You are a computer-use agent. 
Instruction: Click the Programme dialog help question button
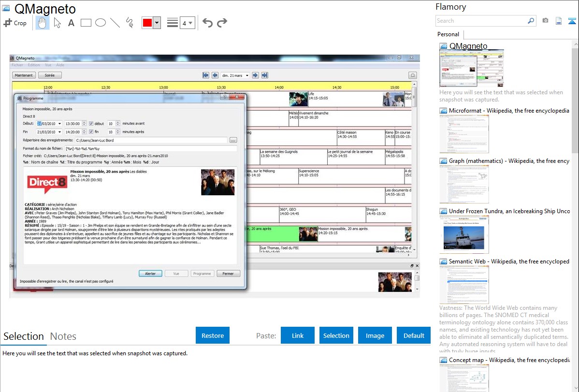[225, 97]
